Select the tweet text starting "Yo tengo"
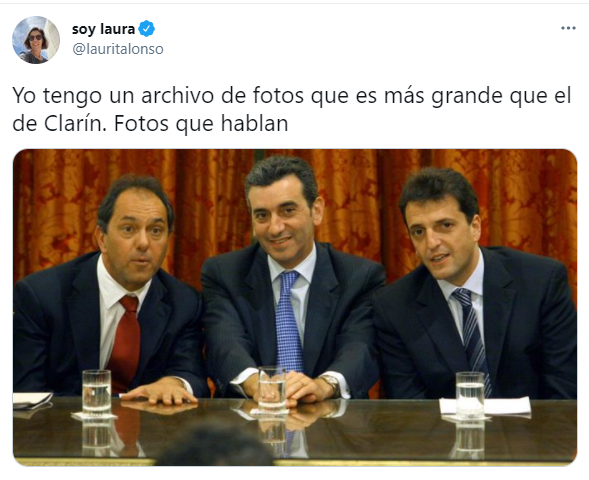 click(x=292, y=109)
